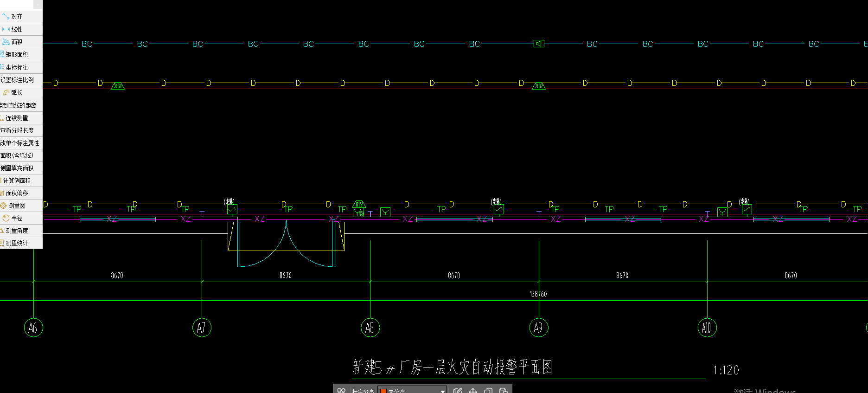868x393 pixels.
Task: Click the green module box left of the door
Action: [x=232, y=209]
